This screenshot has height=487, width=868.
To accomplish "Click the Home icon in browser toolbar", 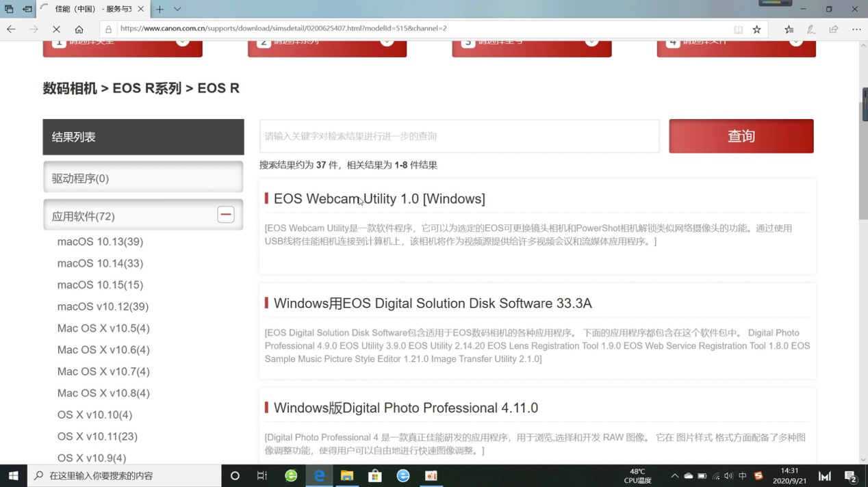I will pyautogui.click(x=78, y=29).
